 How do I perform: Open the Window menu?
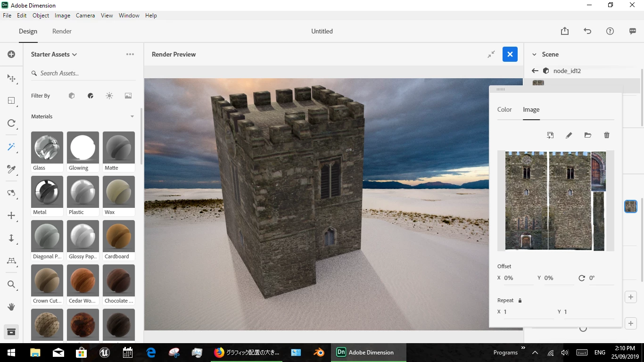(x=129, y=16)
